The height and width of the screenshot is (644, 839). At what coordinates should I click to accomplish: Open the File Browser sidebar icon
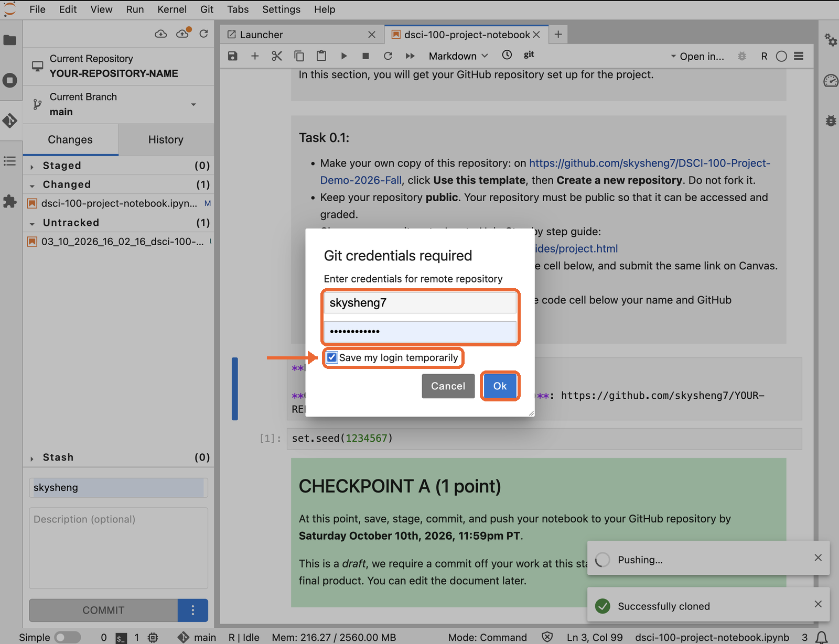click(10, 40)
